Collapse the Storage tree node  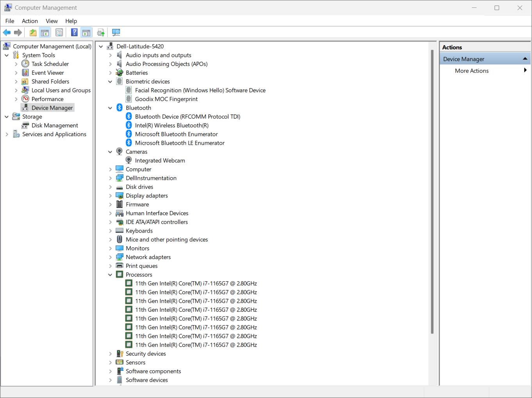[7, 117]
